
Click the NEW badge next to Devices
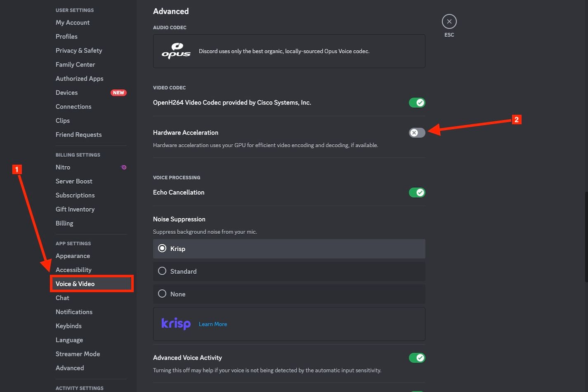(x=118, y=92)
